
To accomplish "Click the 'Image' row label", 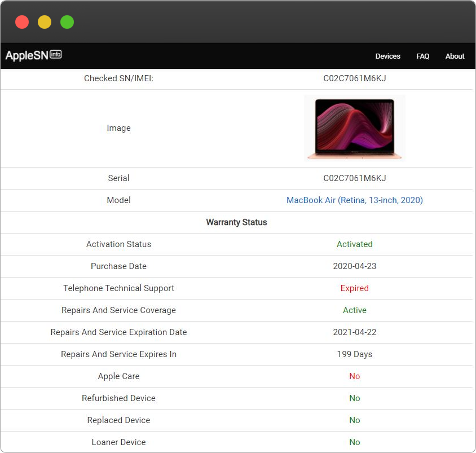I will click(x=118, y=128).
